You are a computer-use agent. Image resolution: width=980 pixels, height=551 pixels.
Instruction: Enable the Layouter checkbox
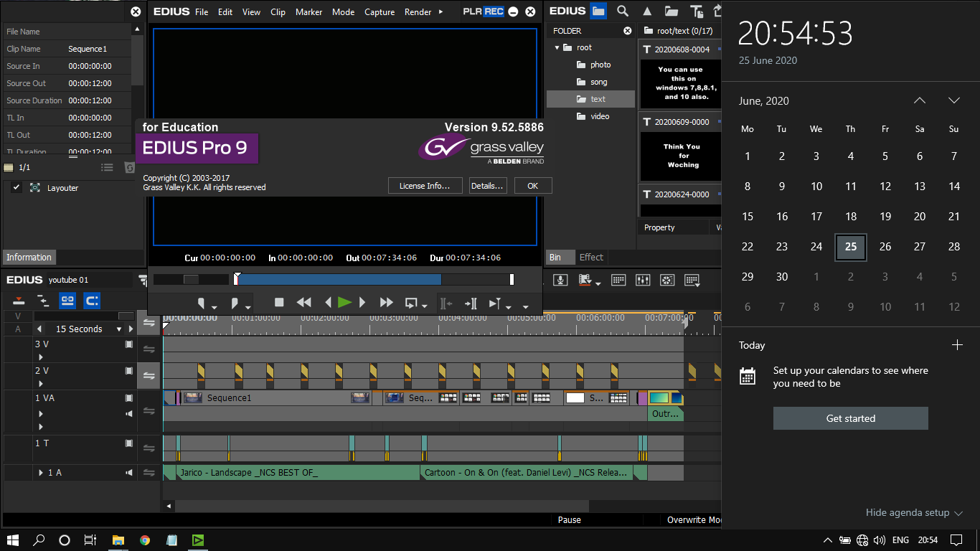pyautogui.click(x=17, y=188)
